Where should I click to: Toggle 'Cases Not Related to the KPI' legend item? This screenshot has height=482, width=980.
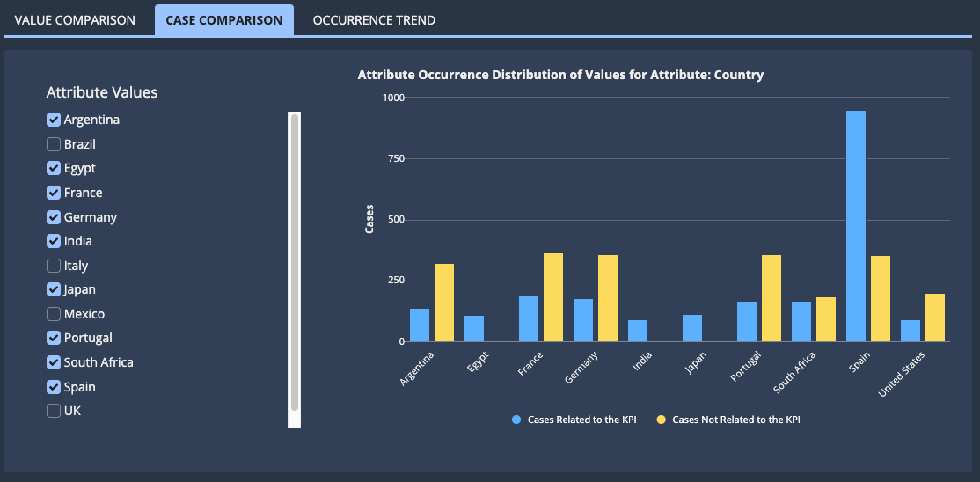pyautogui.click(x=728, y=420)
